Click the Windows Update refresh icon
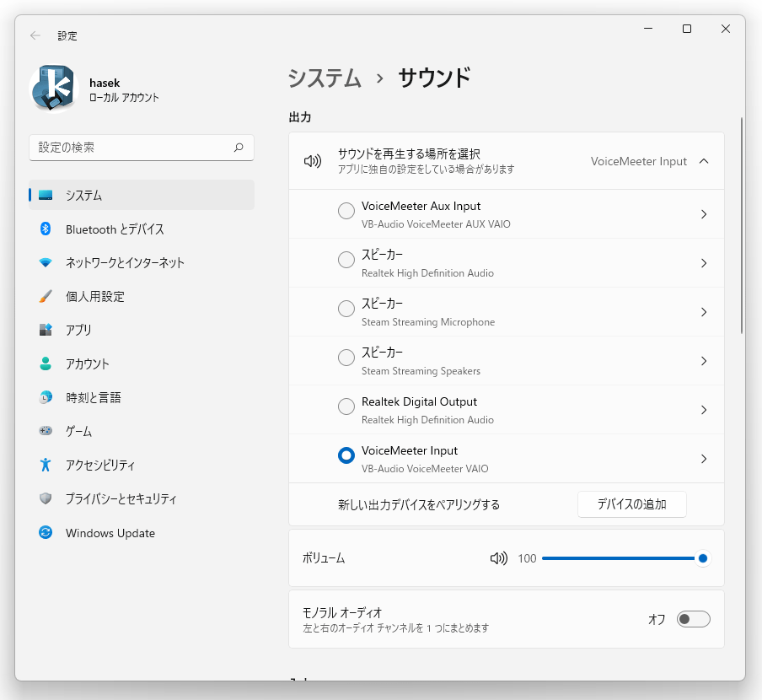Viewport: 762px width, 700px height. click(46, 533)
